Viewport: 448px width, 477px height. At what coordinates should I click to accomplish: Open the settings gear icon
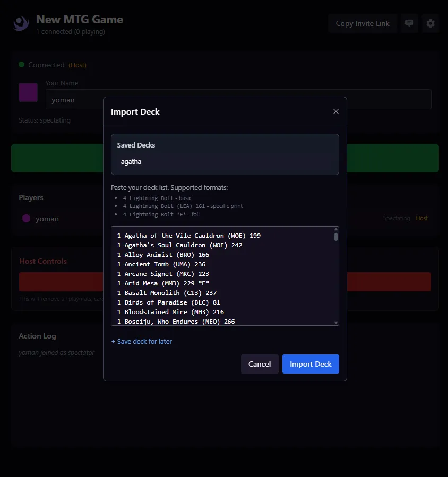click(430, 23)
